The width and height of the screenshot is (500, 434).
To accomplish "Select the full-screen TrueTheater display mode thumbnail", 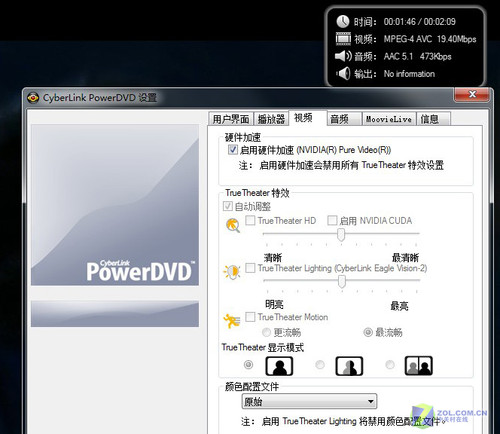I will (279, 366).
